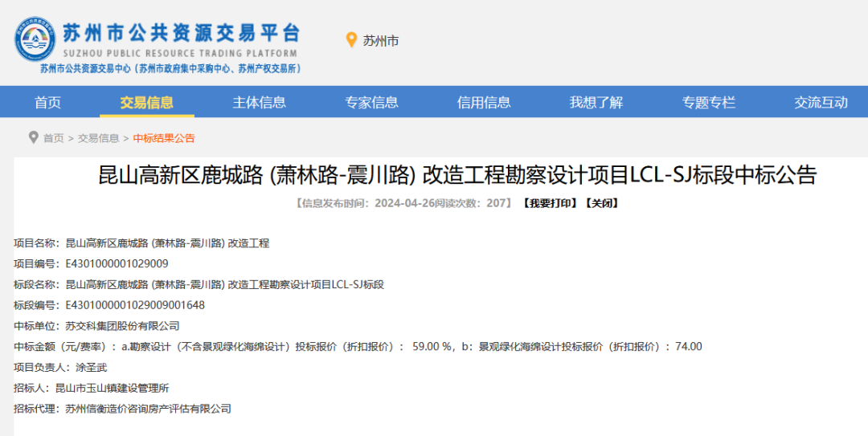
Task: Click the gray breadcrumb location pin icon
Action: click(x=33, y=137)
